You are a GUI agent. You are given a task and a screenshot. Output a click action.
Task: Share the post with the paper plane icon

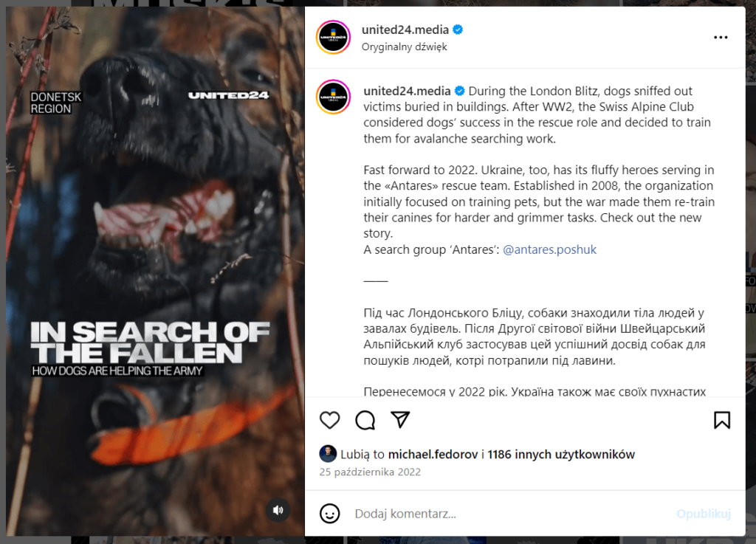[x=400, y=420]
